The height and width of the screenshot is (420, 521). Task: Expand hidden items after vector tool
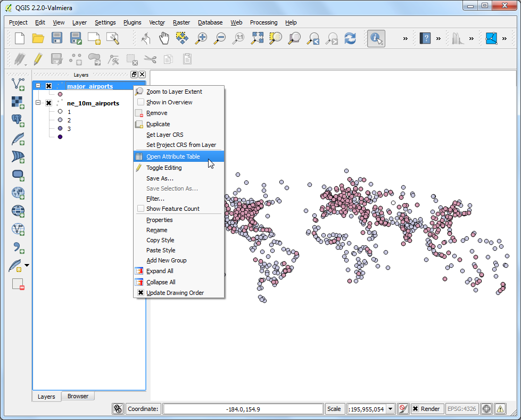505,38
